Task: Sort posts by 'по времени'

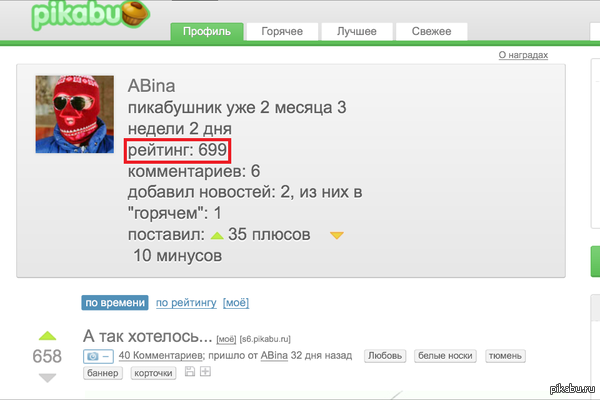Action: click(x=115, y=302)
